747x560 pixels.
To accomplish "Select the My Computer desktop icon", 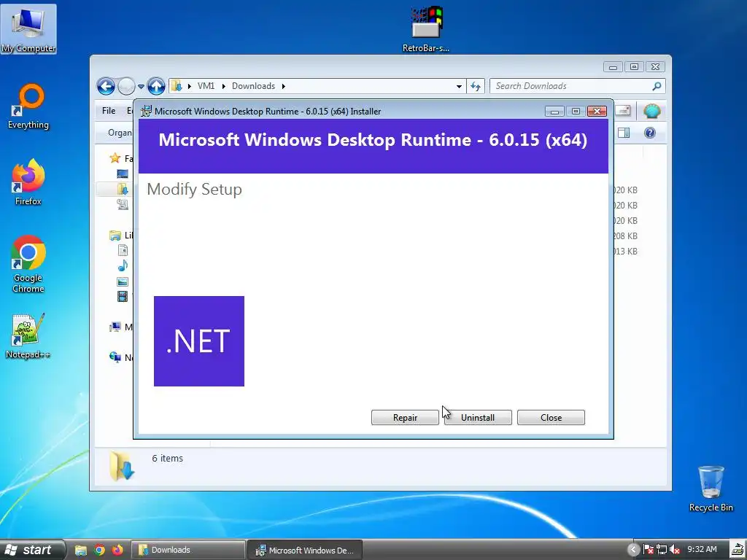I will click(x=28, y=29).
